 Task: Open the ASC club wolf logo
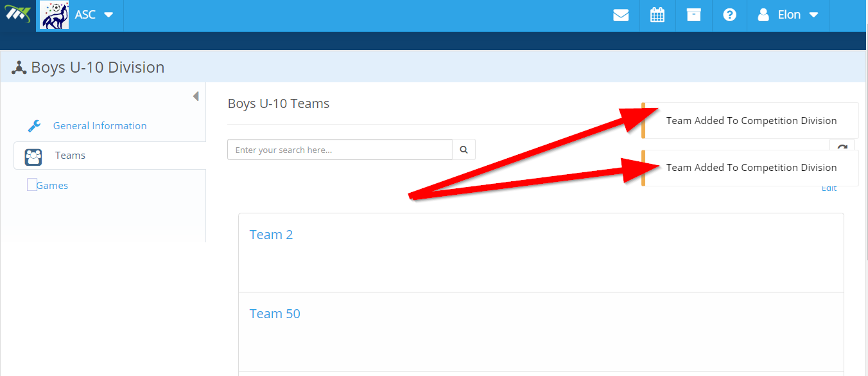click(x=55, y=15)
